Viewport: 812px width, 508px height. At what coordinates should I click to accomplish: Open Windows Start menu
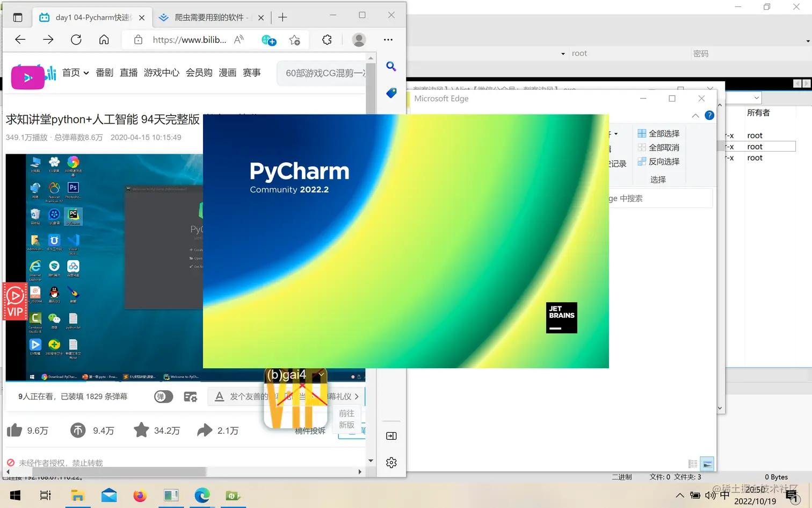[x=15, y=495]
